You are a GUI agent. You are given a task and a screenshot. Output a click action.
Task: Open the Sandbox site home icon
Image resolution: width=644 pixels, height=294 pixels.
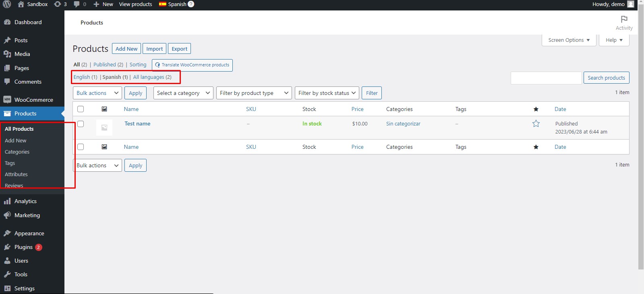pyautogui.click(x=21, y=4)
